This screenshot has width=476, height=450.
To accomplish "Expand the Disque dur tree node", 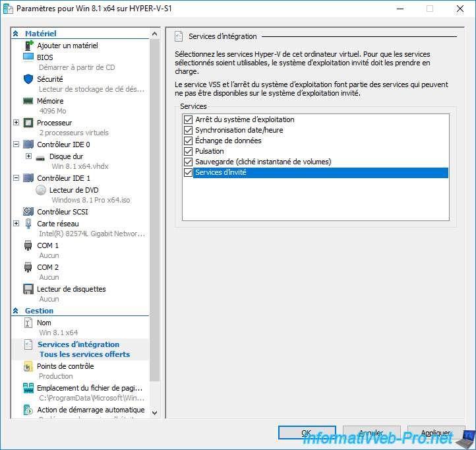I will (28, 156).
